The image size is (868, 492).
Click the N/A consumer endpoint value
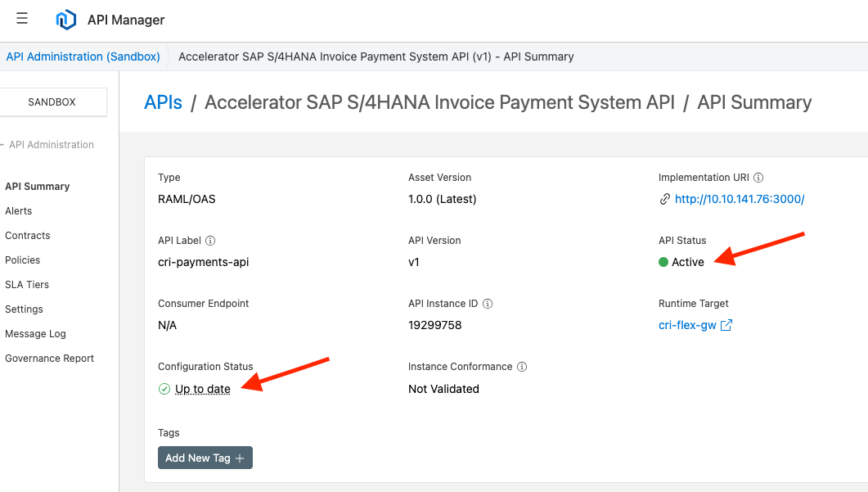(x=167, y=325)
